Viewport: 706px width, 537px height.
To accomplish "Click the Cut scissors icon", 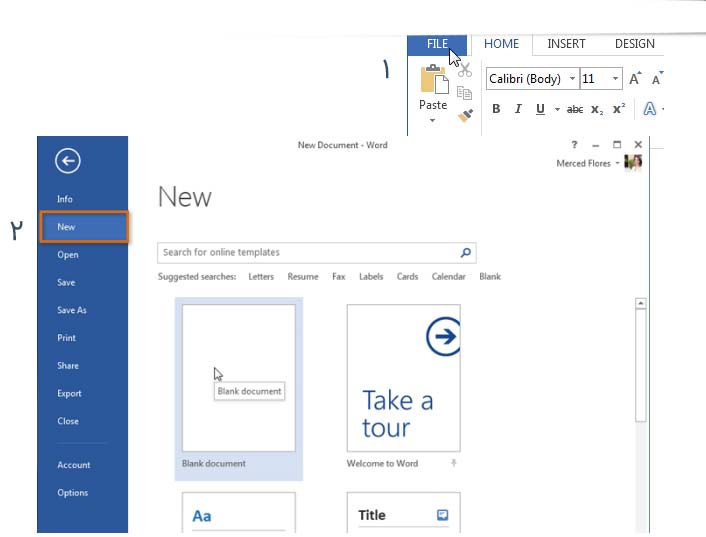I will tap(464, 70).
